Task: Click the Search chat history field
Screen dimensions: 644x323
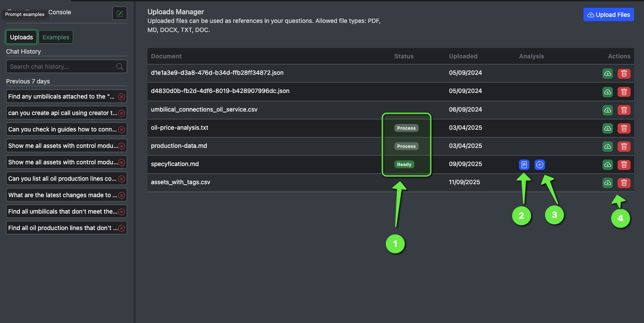Action: click(x=61, y=67)
